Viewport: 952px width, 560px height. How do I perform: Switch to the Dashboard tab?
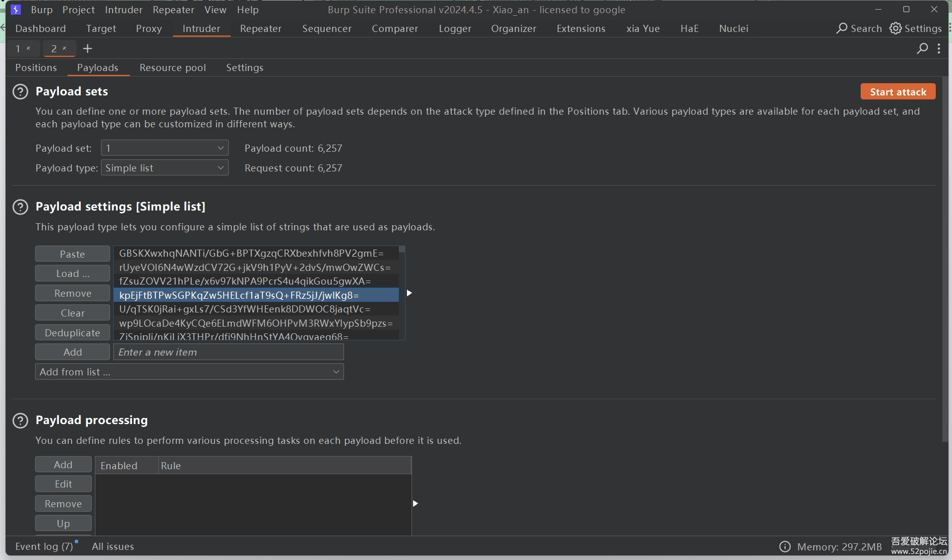tap(41, 28)
